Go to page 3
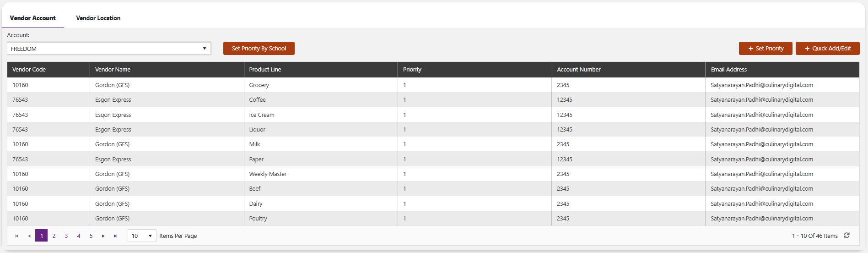868x253 pixels. tap(66, 236)
